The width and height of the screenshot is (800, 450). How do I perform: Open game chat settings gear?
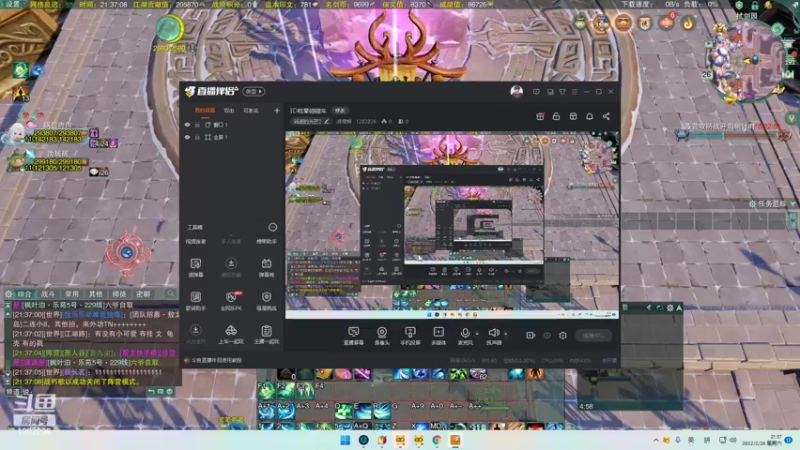pos(8,294)
